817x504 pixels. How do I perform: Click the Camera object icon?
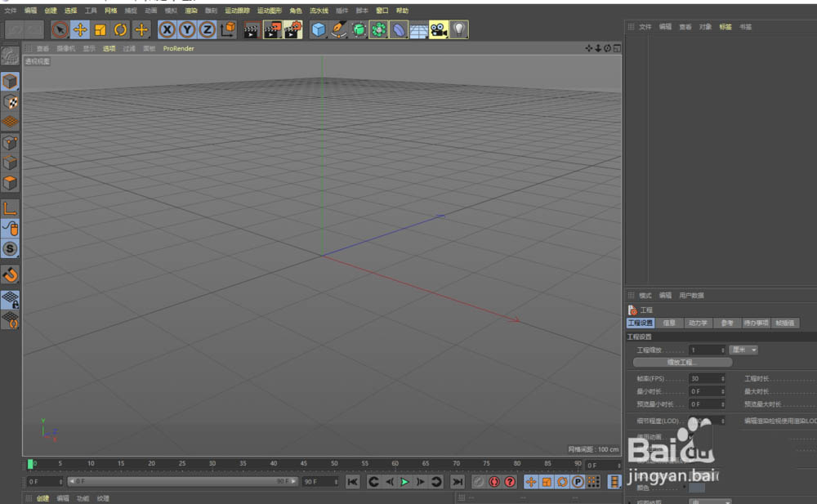[439, 30]
